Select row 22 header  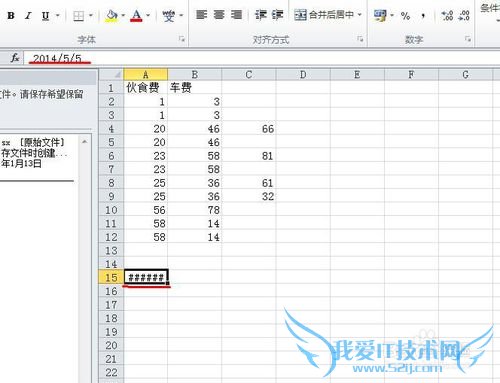click(111, 372)
